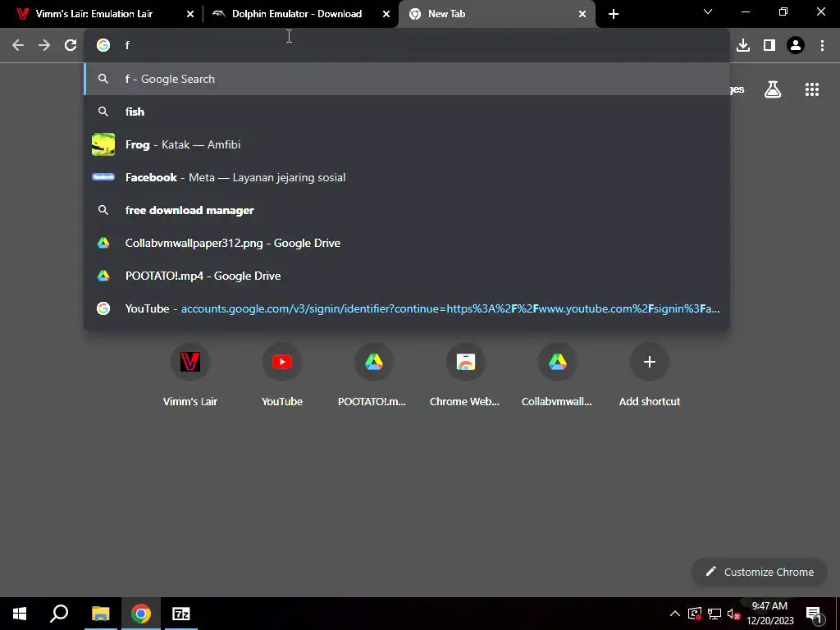Choose the 'fish' search suggestion

[x=407, y=112]
